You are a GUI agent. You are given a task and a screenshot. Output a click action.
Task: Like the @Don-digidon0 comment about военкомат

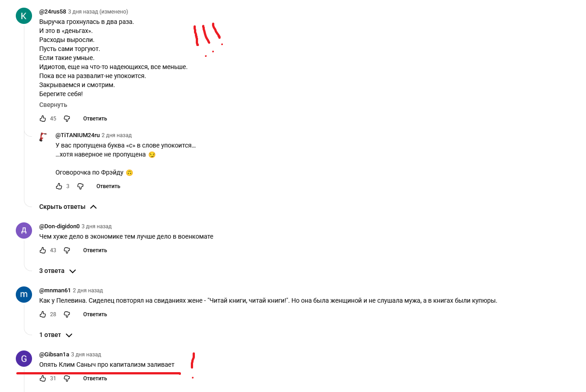43,250
